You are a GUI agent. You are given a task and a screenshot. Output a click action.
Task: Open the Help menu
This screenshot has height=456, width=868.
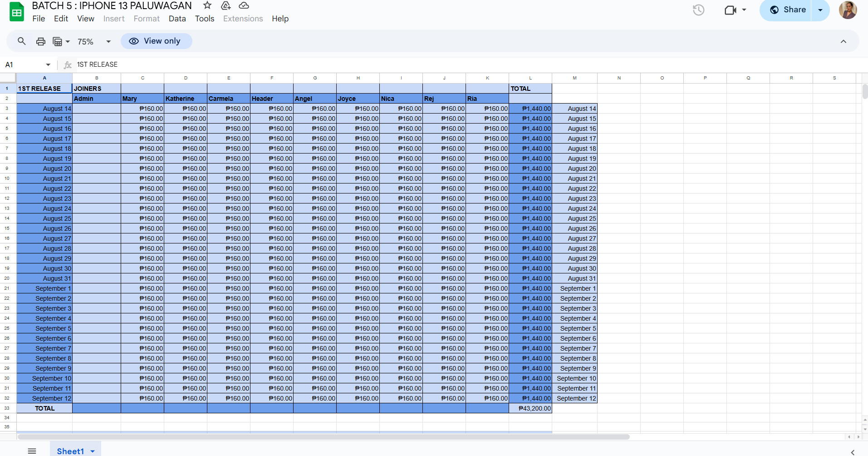click(x=280, y=19)
